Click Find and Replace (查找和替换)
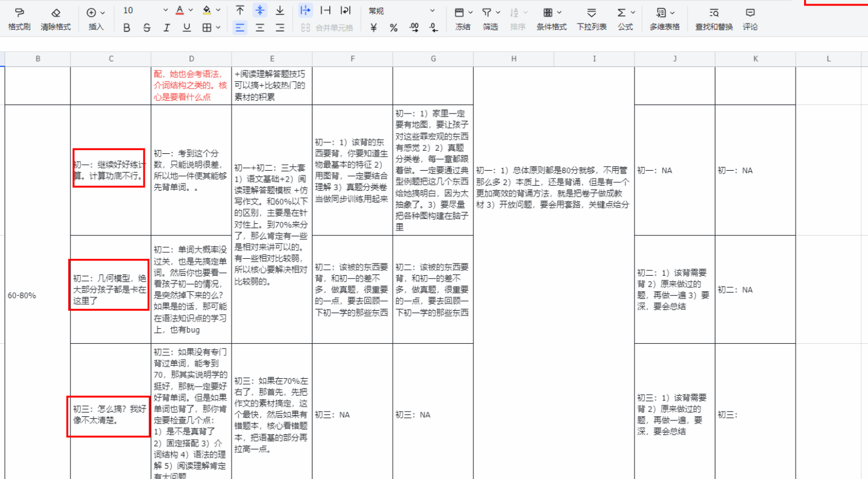Screen dimensions: 868x479 point(714,19)
